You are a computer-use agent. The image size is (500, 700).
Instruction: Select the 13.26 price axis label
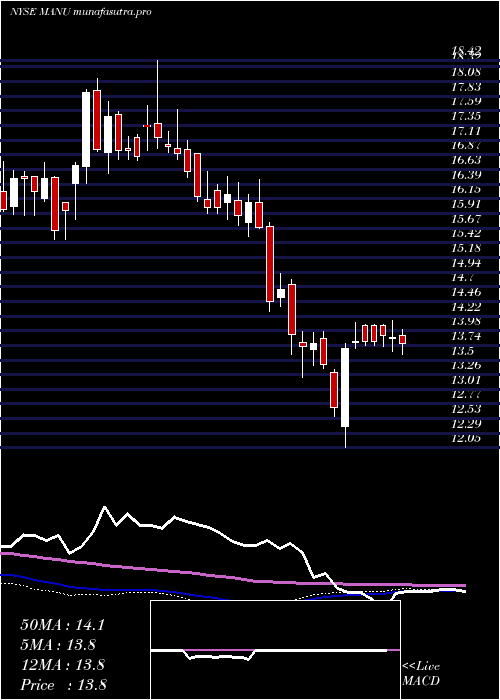[x=466, y=366]
